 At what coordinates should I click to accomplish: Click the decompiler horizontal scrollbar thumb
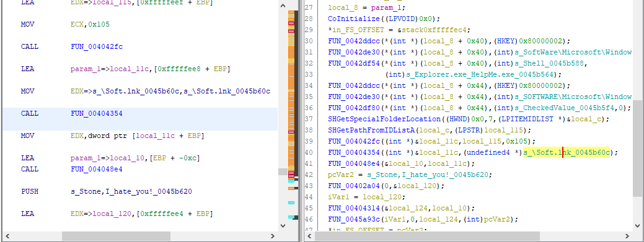[x=427, y=236]
